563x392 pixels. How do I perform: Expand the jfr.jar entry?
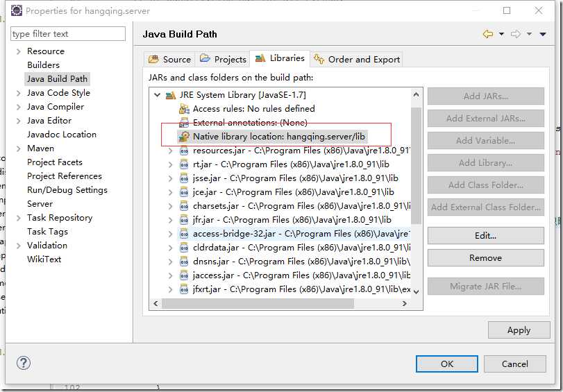click(171, 220)
